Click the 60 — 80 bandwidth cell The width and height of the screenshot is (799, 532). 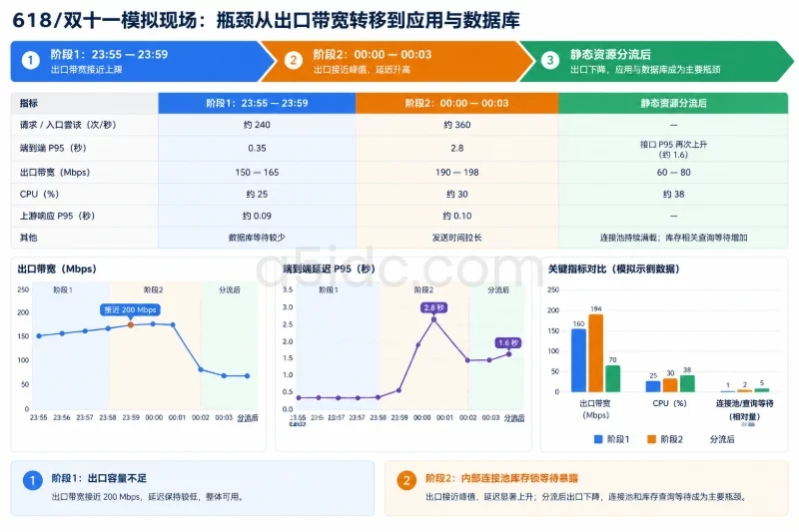[673, 172]
